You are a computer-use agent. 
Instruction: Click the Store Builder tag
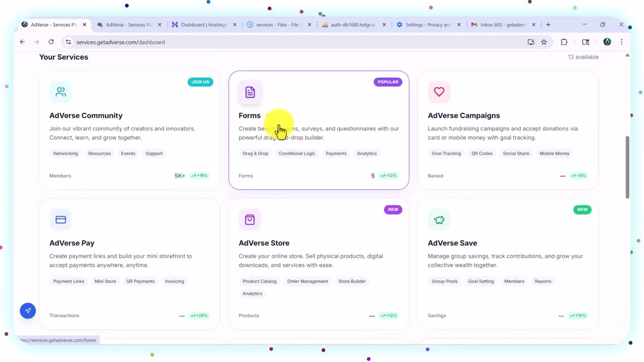[x=352, y=281]
